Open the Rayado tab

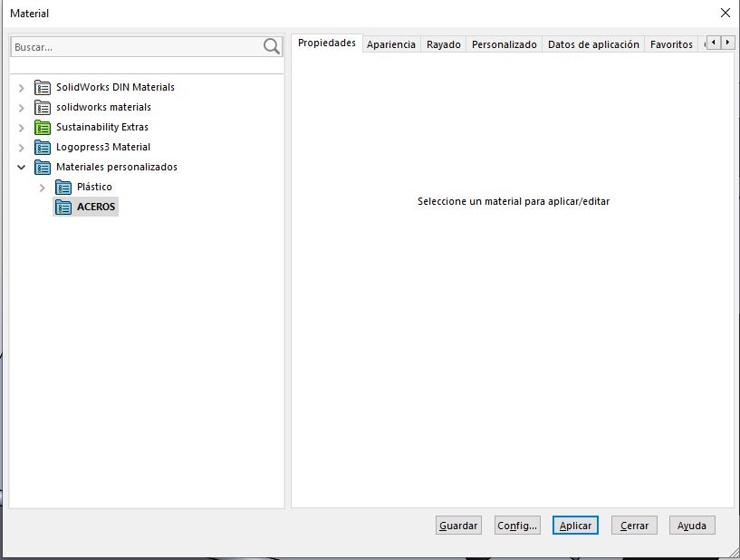click(444, 44)
